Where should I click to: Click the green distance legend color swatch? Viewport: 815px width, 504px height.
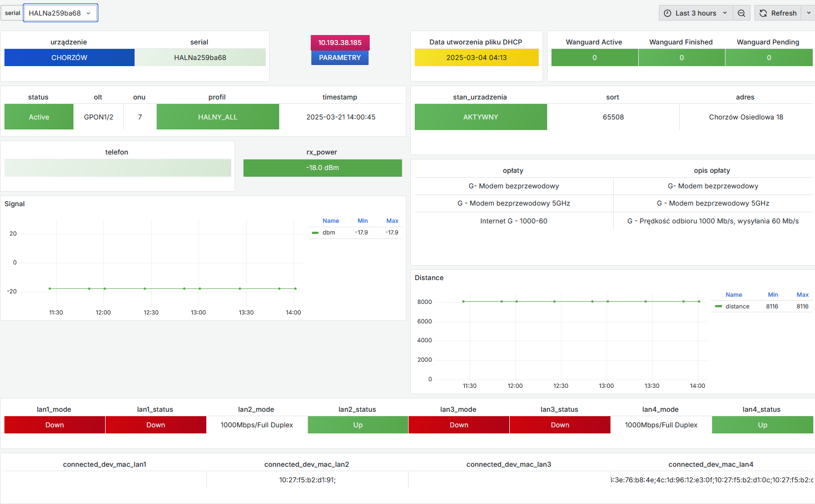click(x=718, y=307)
